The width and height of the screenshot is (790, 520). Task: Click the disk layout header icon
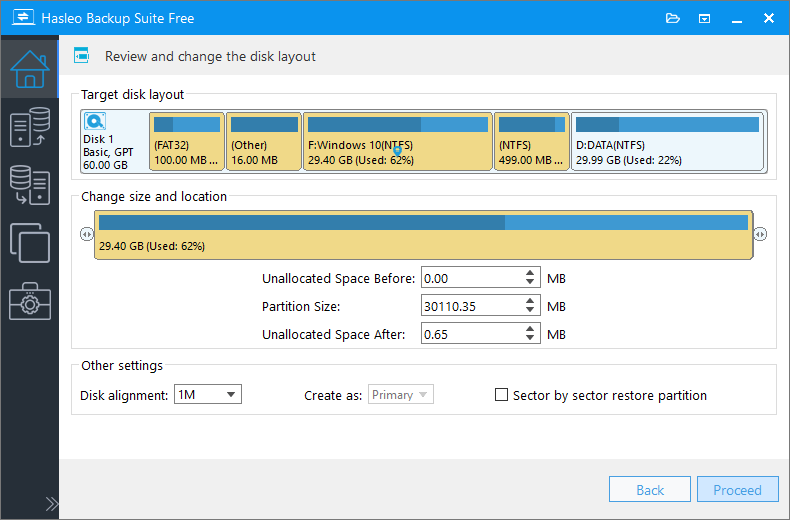pos(81,55)
